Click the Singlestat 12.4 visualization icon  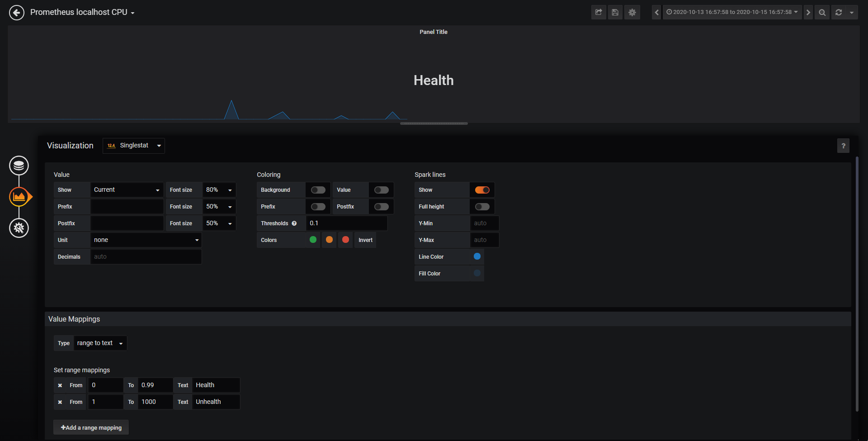click(111, 146)
